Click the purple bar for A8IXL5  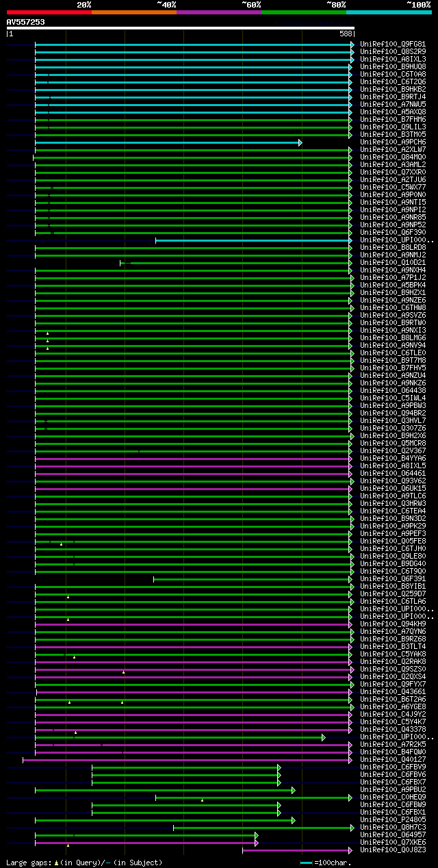coord(193,466)
